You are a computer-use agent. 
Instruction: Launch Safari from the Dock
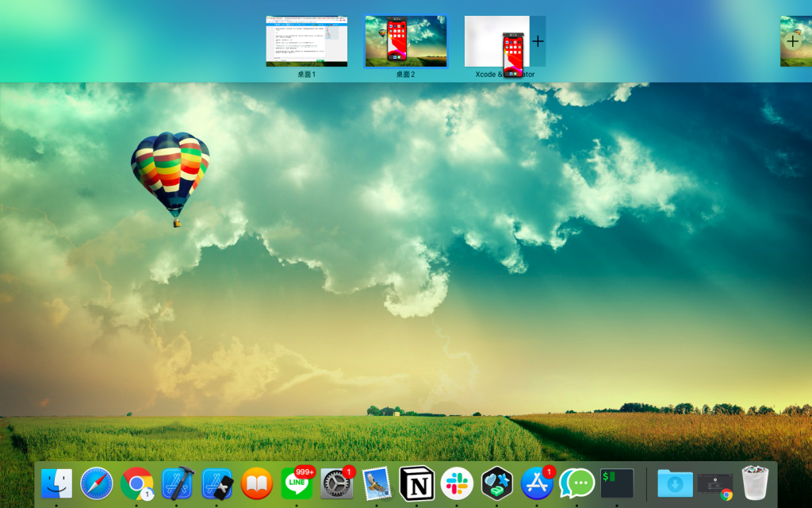[x=97, y=483]
